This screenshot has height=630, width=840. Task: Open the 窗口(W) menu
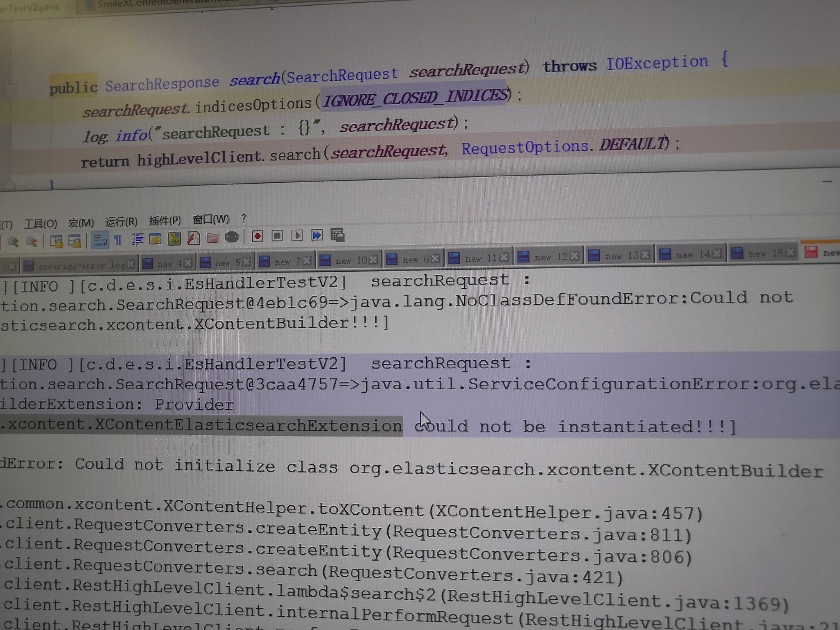coord(211,219)
